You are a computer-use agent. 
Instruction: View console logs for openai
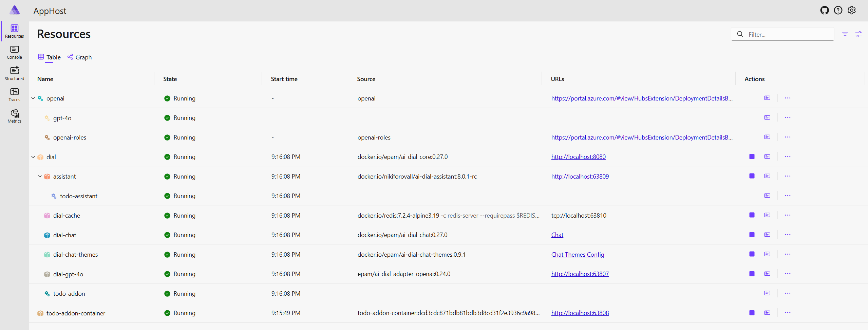coord(767,98)
